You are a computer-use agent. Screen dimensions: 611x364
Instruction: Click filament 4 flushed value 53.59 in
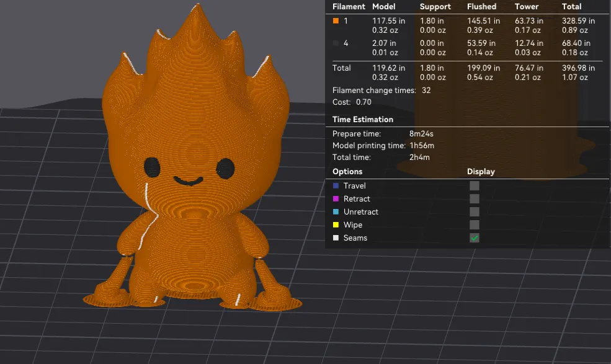pos(481,43)
